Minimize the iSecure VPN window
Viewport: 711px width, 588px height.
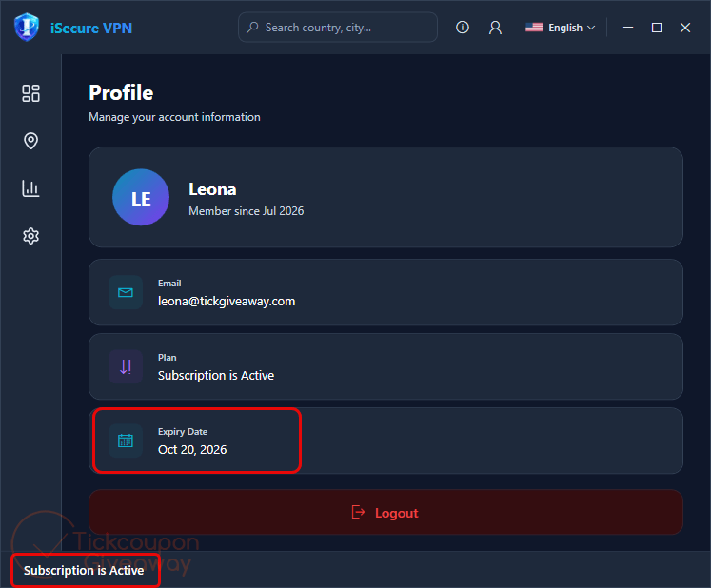pyautogui.click(x=628, y=28)
